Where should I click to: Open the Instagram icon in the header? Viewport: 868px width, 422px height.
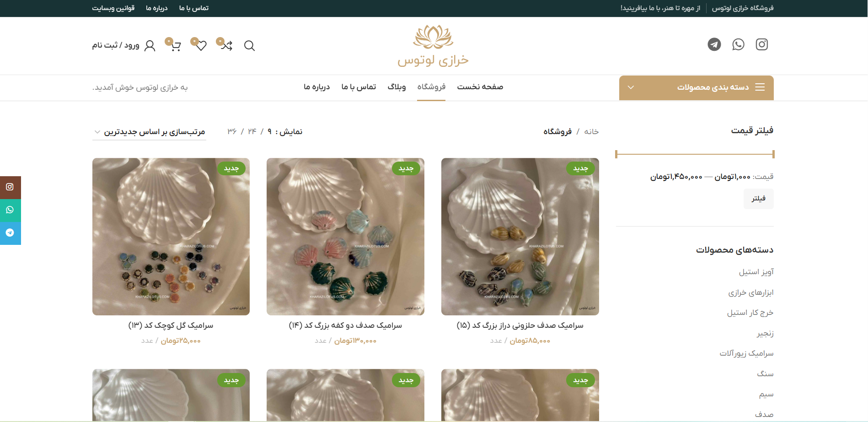tap(761, 44)
